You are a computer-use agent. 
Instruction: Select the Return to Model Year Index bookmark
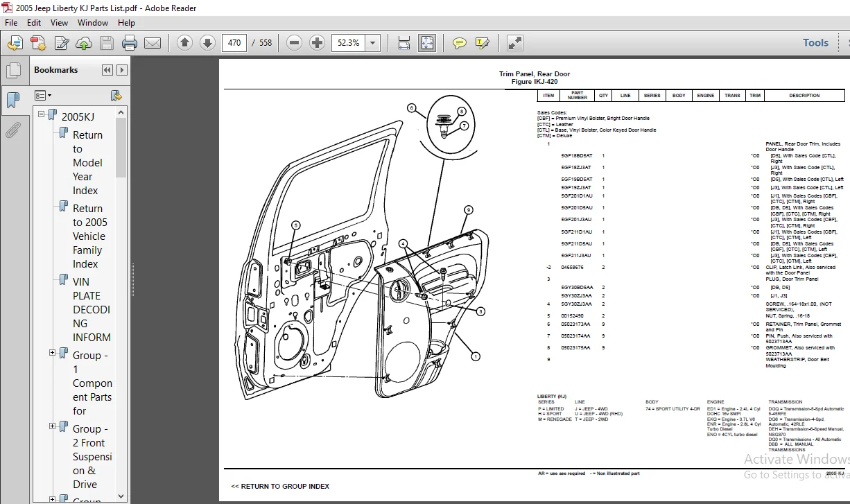pos(88,162)
